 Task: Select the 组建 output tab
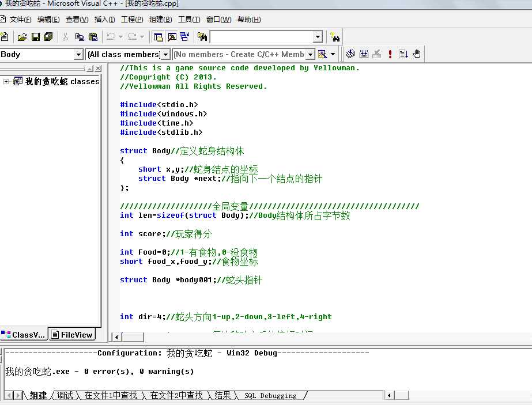pyautogui.click(x=38, y=395)
